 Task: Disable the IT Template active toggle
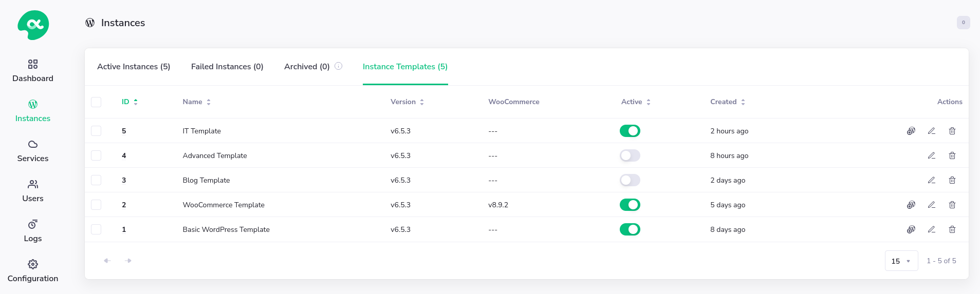pyautogui.click(x=630, y=131)
